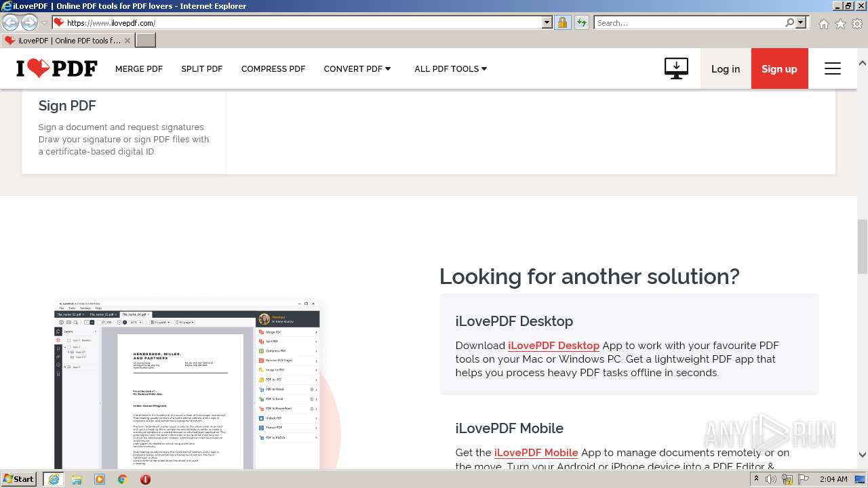Select the iLovePDF browser tab
Screen dimensions: 868x488
[67, 41]
